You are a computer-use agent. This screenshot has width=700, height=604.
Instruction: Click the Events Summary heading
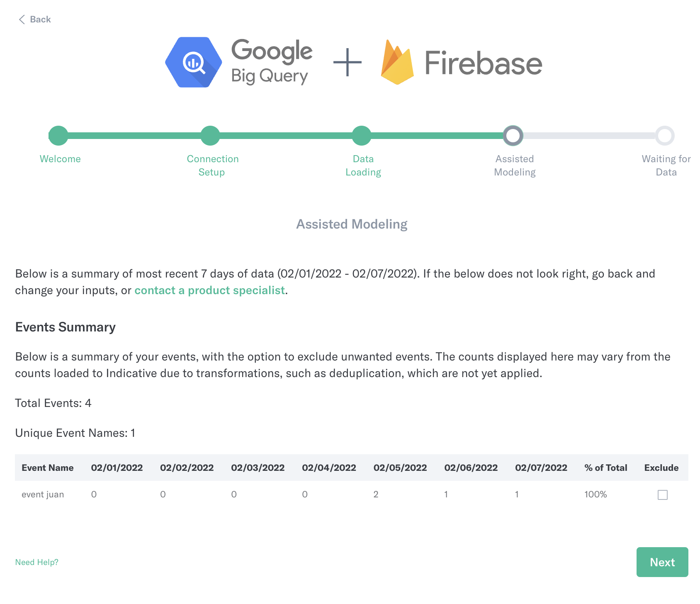click(x=66, y=327)
